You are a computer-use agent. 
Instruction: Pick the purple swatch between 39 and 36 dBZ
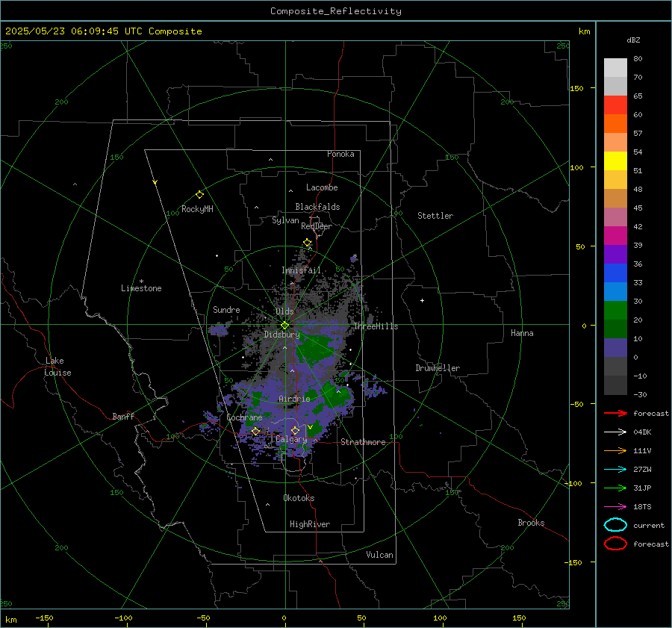[x=615, y=254]
